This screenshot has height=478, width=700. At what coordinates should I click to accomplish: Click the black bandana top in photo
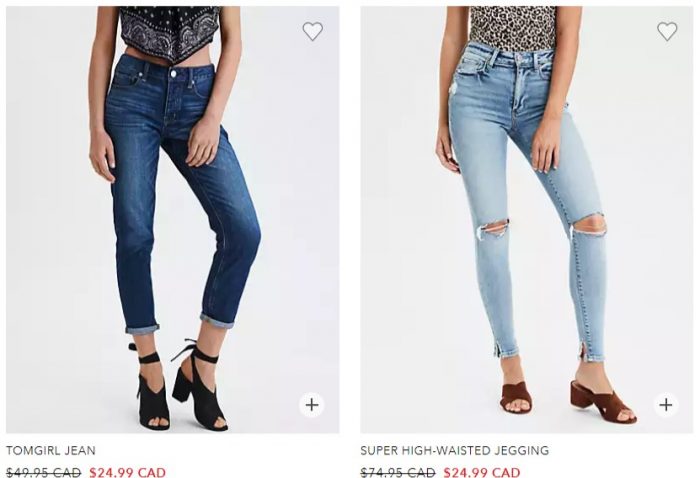(170, 31)
